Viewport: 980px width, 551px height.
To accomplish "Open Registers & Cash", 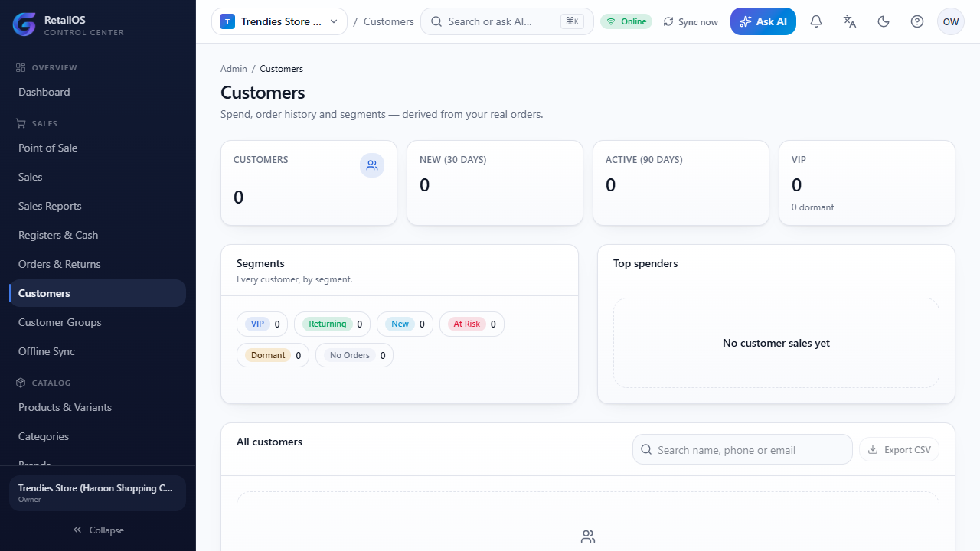I will pos(97,235).
